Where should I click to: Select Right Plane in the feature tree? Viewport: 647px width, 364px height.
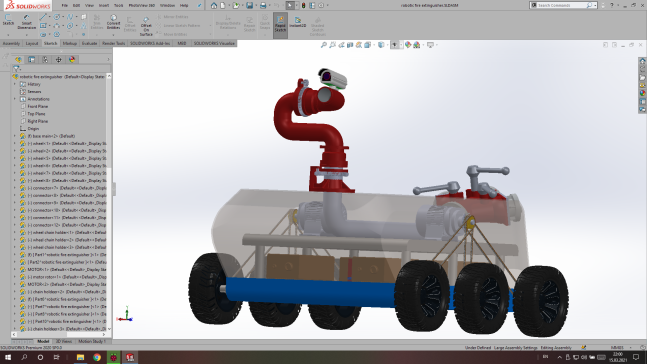click(x=38, y=121)
